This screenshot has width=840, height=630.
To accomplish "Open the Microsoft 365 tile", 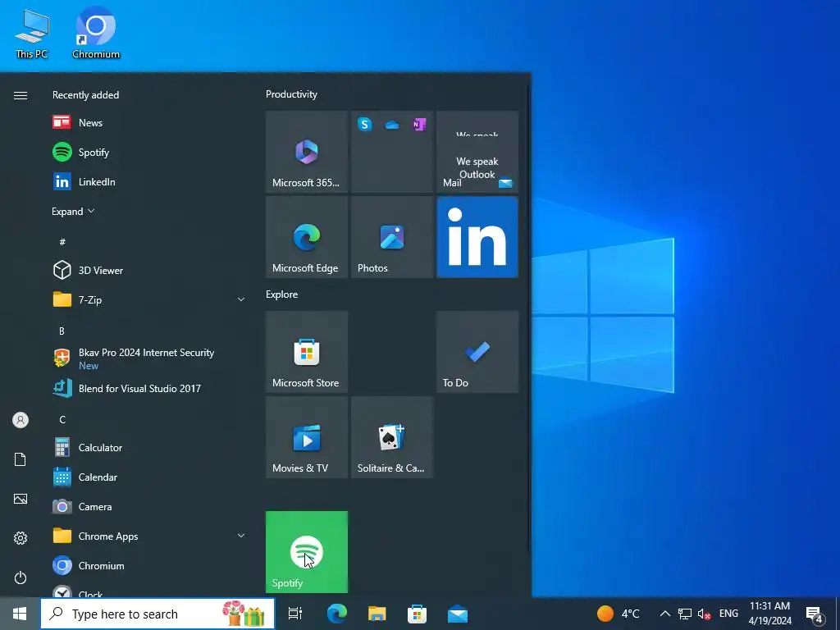I will (307, 152).
